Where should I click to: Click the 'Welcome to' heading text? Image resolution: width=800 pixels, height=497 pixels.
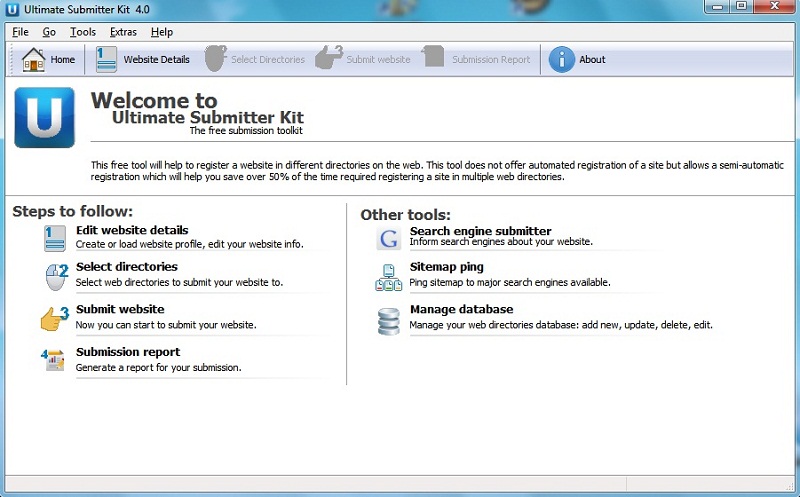154,100
